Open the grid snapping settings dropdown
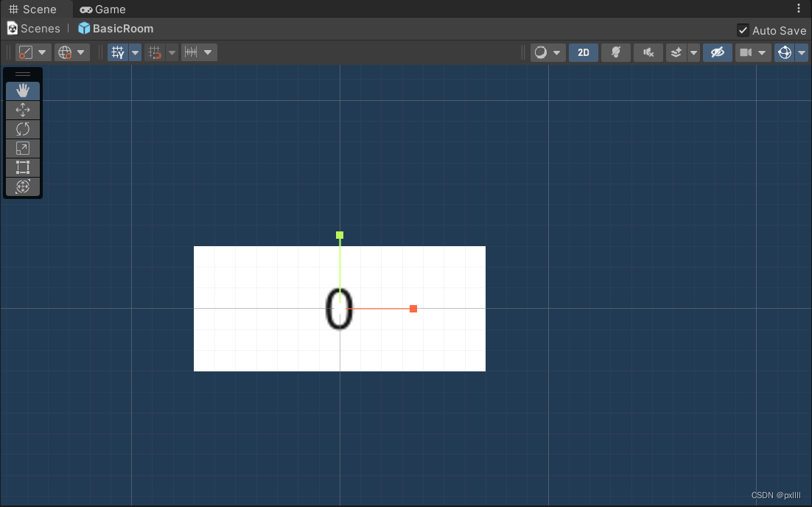This screenshot has width=812, height=507. coord(172,52)
